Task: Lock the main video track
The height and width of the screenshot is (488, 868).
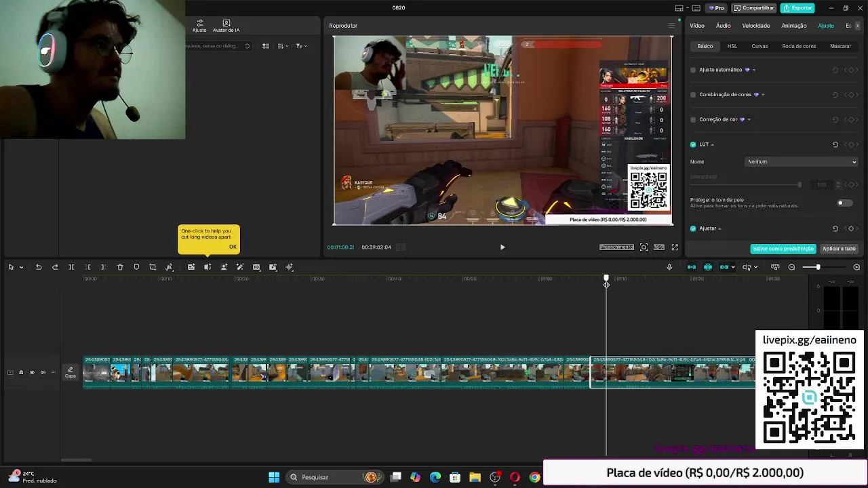Action: [x=20, y=372]
